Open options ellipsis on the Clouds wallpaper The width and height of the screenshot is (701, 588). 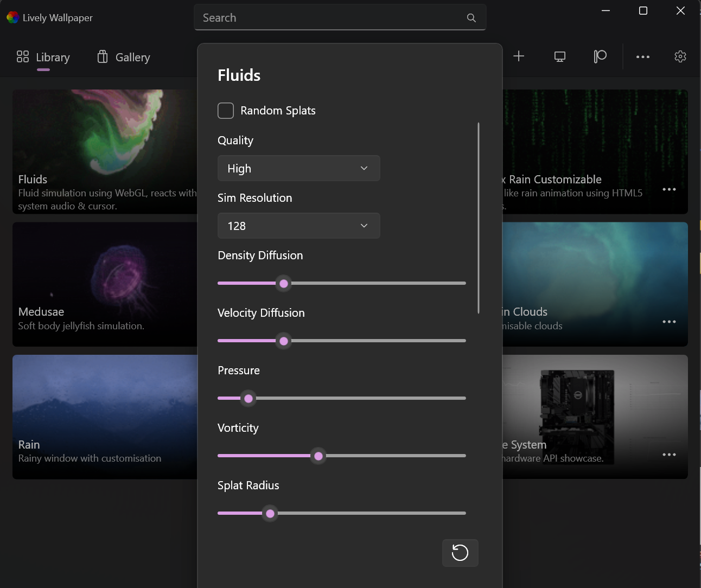669,322
